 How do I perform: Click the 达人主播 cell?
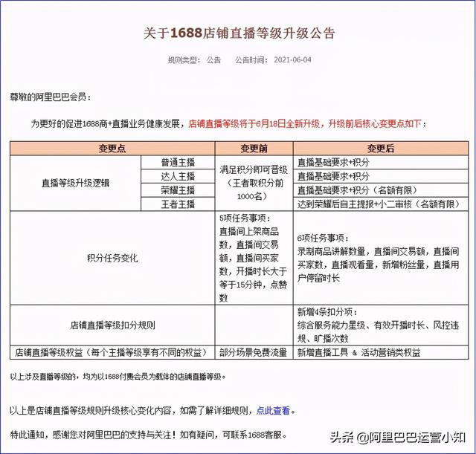(x=178, y=176)
